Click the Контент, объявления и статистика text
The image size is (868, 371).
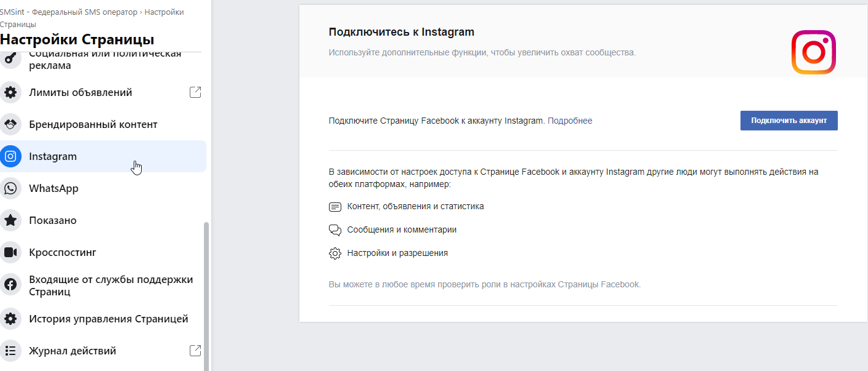pos(415,207)
